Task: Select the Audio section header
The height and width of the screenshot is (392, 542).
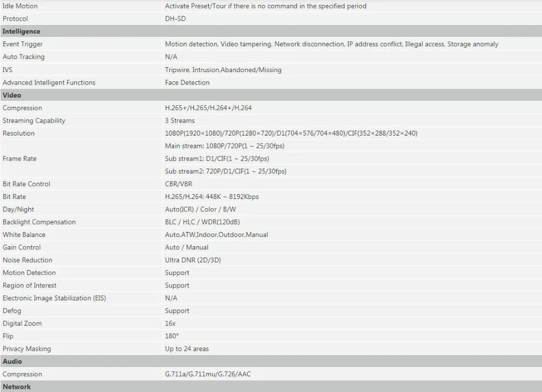Action: click(x=271, y=361)
